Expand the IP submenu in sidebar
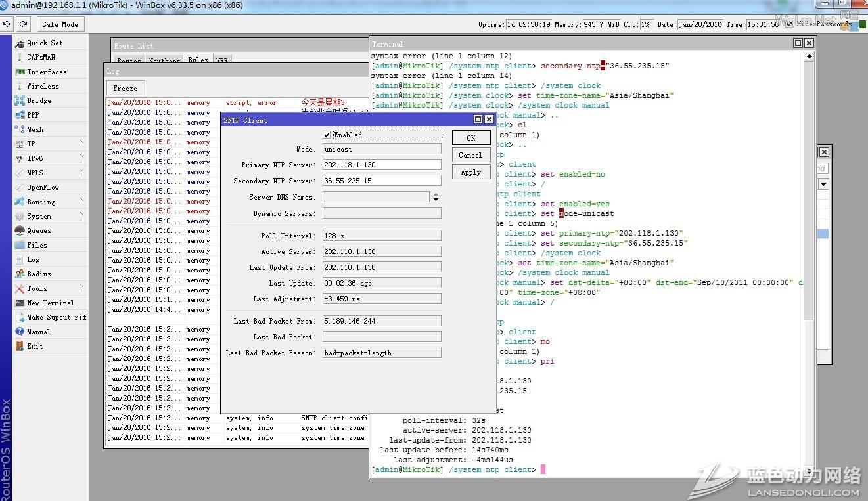The image size is (868, 501). (x=31, y=144)
